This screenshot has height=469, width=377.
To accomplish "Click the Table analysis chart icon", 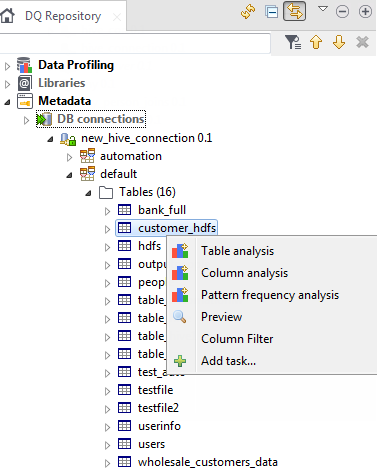I will 180,251.
